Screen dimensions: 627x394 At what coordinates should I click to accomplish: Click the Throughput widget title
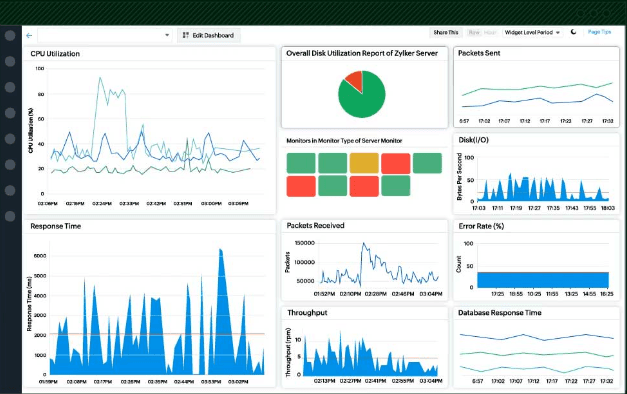pyautogui.click(x=307, y=313)
